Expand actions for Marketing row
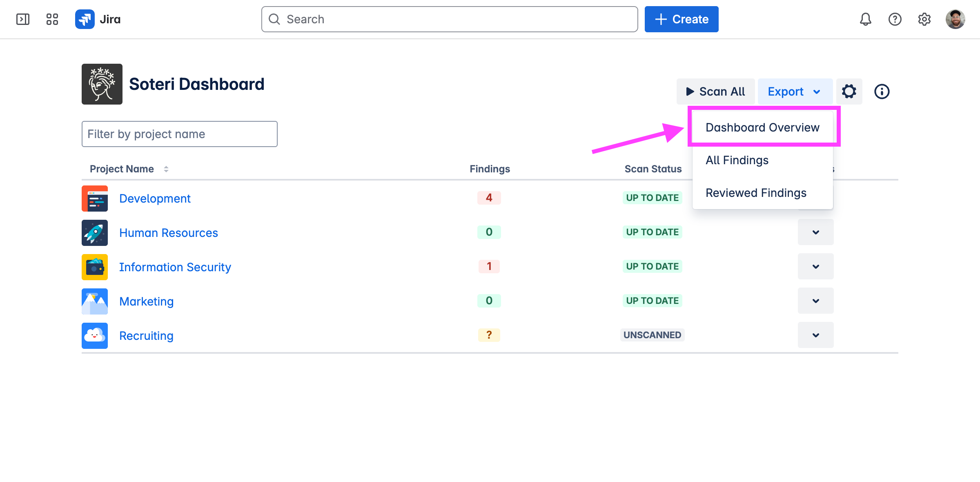The image size is (980, 482). [x=815, y=301]
